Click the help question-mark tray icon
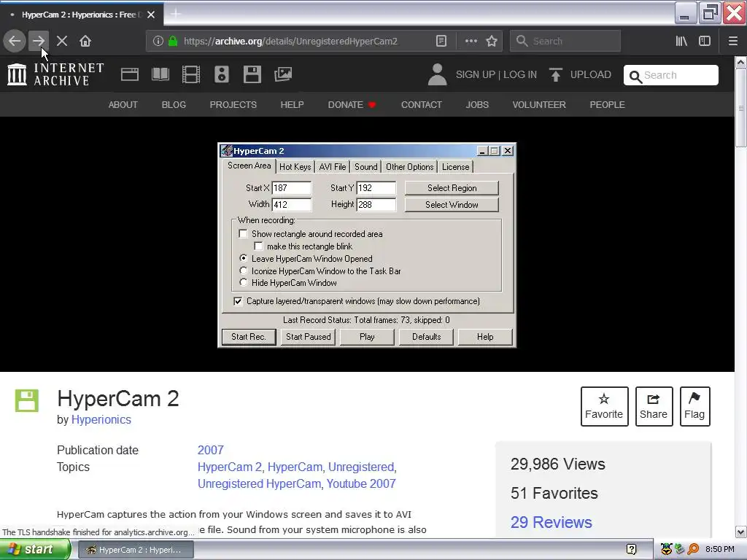Screen dimensions: 747x560 [631, 550]
